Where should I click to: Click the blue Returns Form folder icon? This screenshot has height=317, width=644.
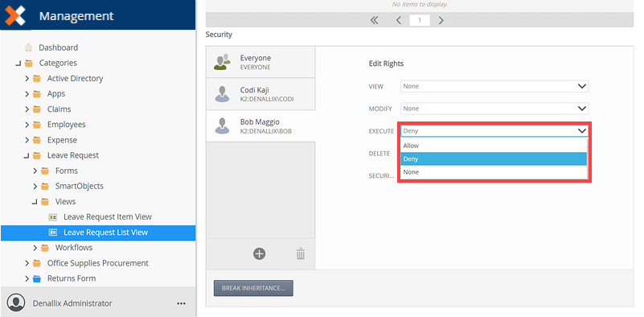pos(36,278)
